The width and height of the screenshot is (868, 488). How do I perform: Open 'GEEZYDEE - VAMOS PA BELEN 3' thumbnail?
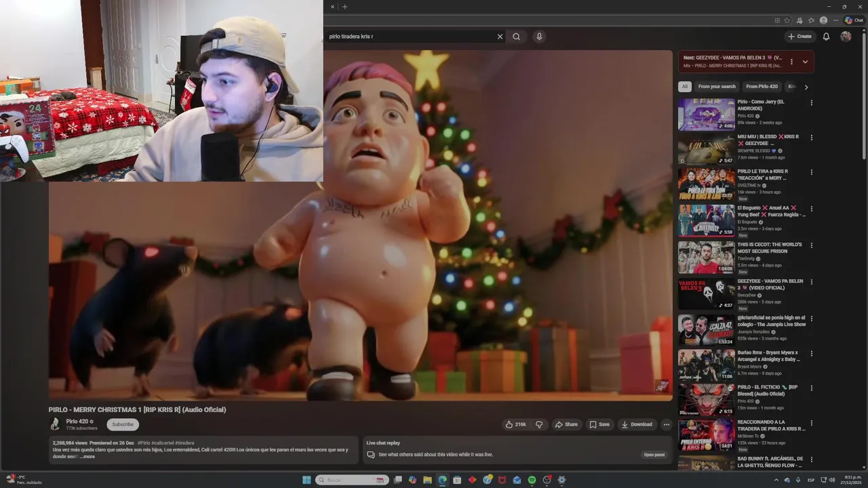(707, 293)
